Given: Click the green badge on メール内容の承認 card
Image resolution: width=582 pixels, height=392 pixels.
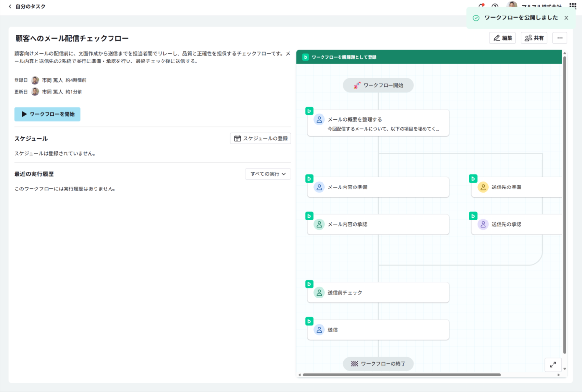Looking at the screenshot, I should (309, 216).
